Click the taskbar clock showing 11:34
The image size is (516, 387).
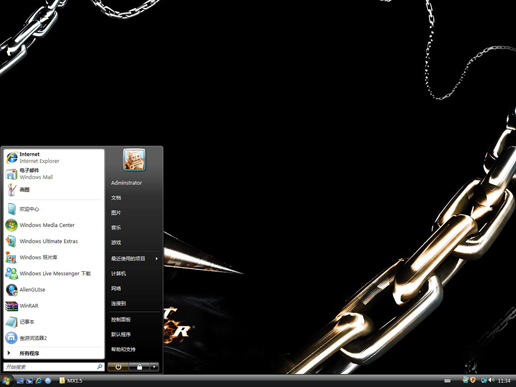[504, 381]
